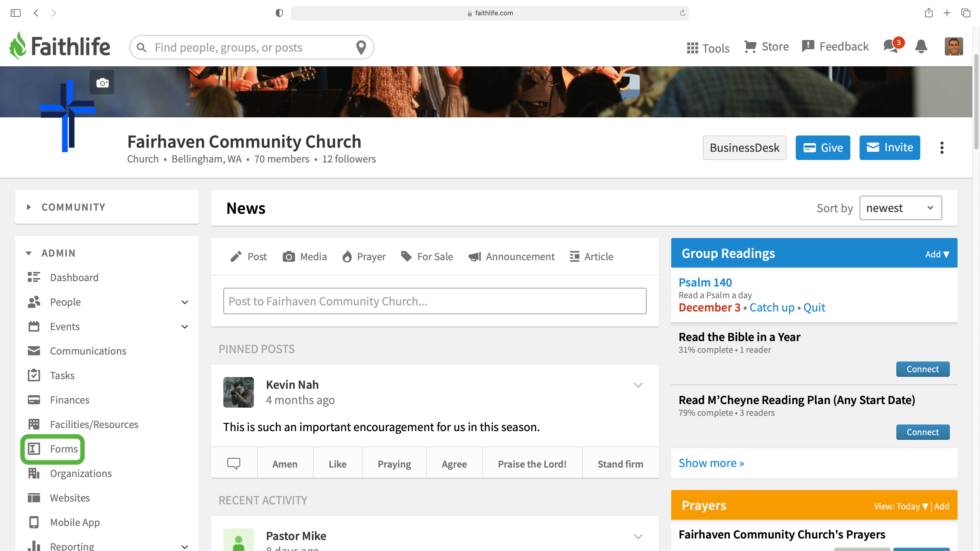The image size is (980, 551).
Task: Connect to Read the Bible in a Year
Action: tap(923, 369)
